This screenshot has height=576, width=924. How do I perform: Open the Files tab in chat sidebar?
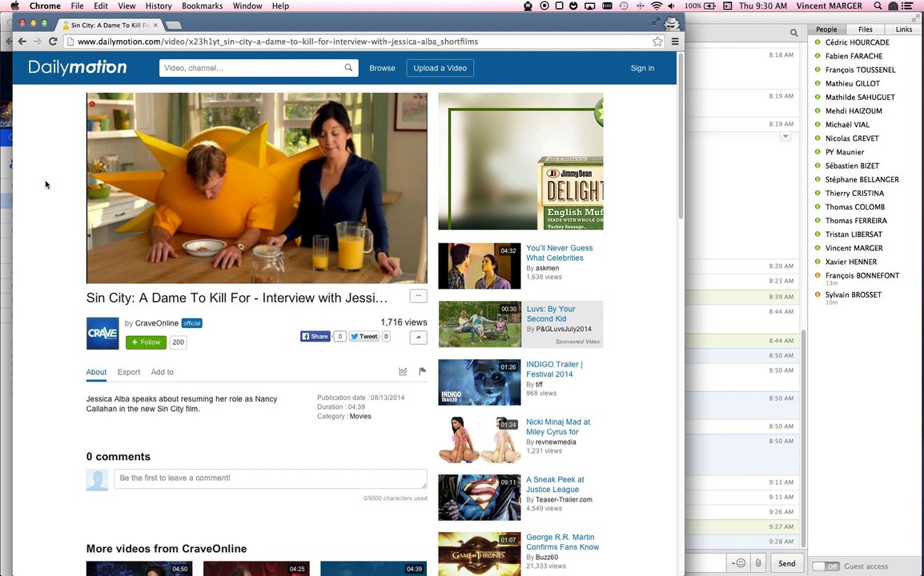[x=865, y=30]
